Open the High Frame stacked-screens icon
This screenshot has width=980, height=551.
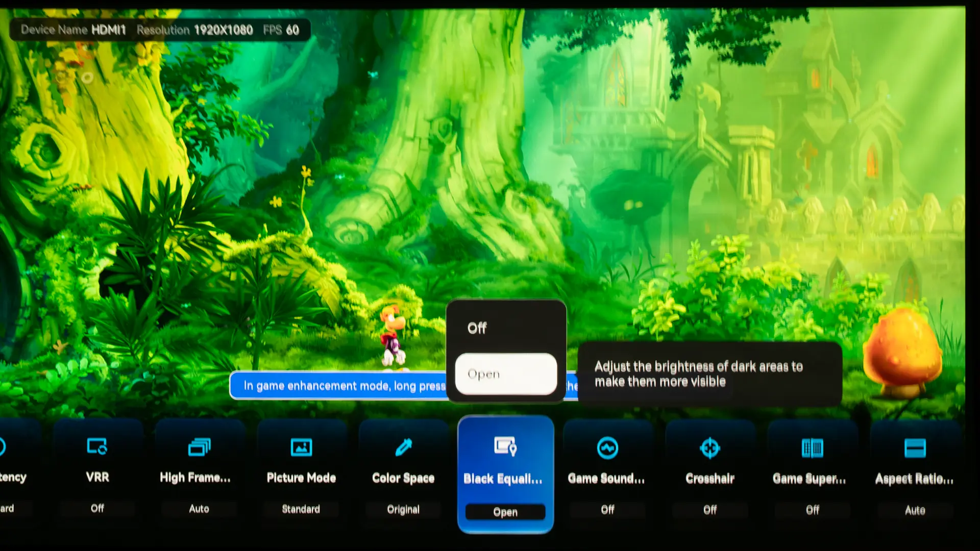point(199,447)
